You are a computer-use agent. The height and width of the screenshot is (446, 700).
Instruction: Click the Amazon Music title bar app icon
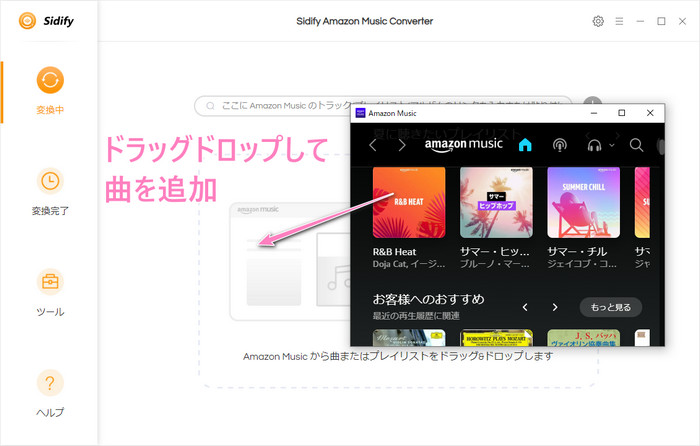tap(360, 113)
